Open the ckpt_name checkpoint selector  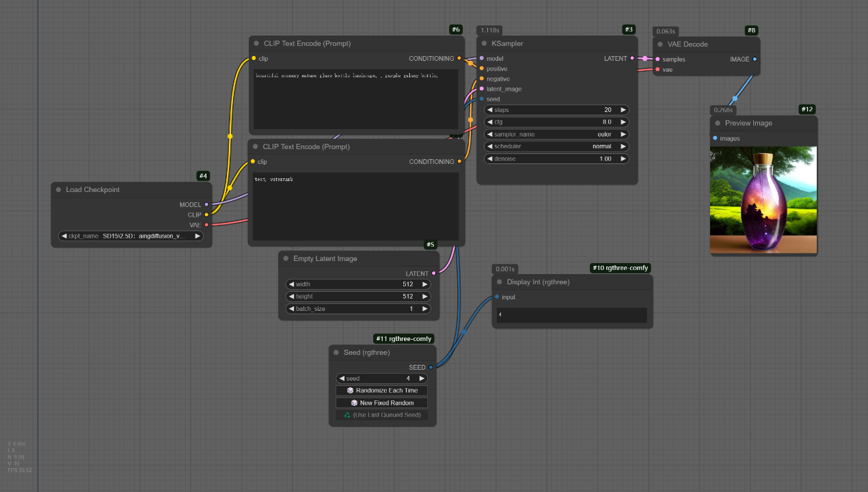pyautogui.click(x=131, y=236)
